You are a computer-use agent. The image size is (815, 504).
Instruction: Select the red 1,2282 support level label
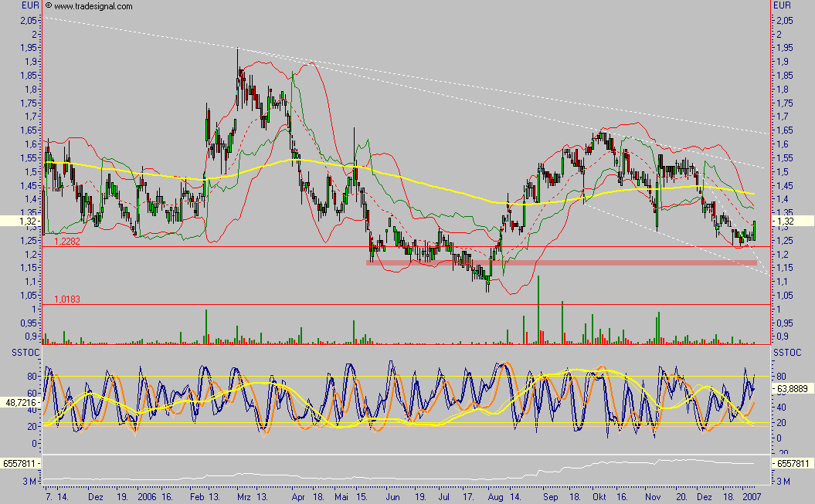67,242
